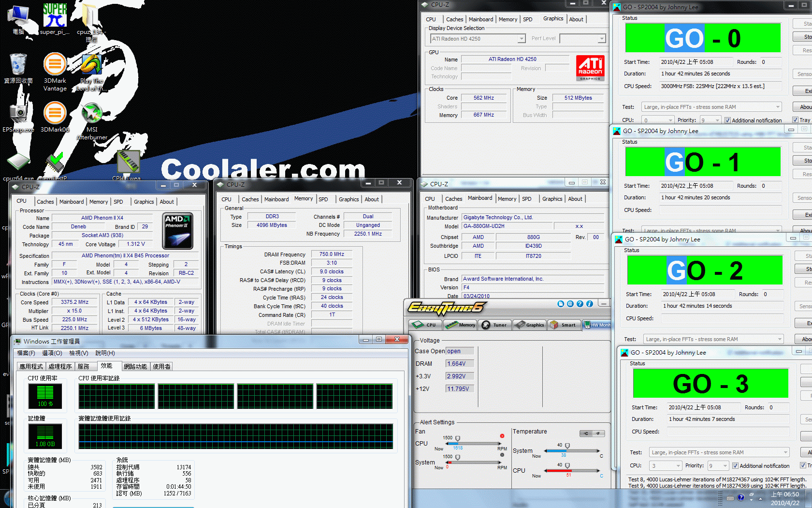The width and height of the screenshot is (812, 508).
Task: Adjust the System temperature alert slider set at 40
Action: point(567,446)
